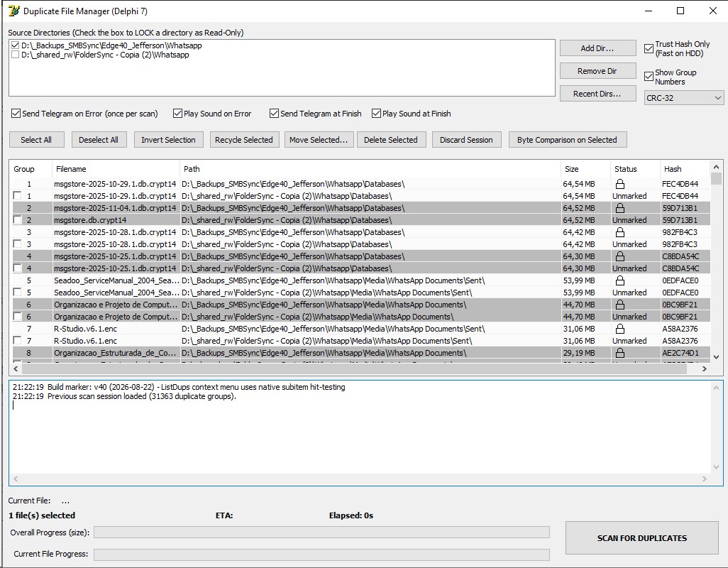This screenshot has height=568, width=728.
Task: Click Discard Session button
Action: (467, 140)
